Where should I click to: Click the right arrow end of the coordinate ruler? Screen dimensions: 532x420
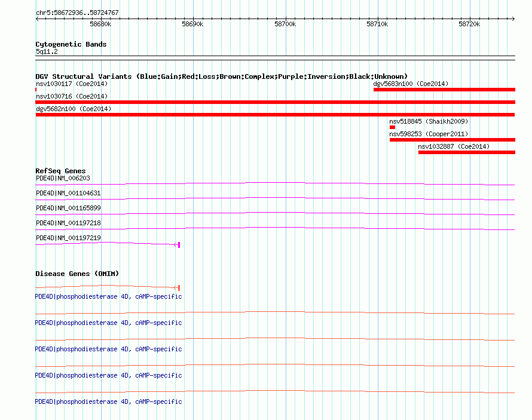[513, 19]
